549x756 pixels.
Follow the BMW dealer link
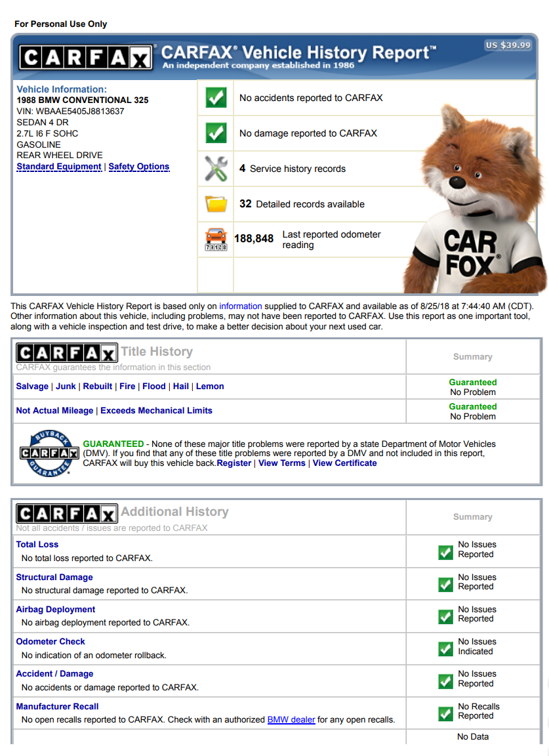[x=291, y=719]
